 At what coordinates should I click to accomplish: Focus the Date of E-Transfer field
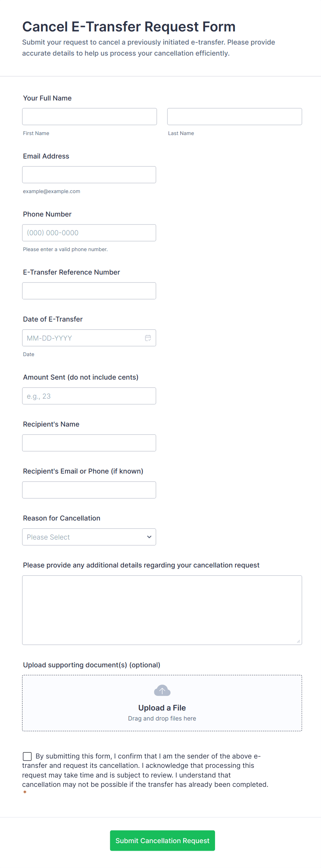coord(83,338)
